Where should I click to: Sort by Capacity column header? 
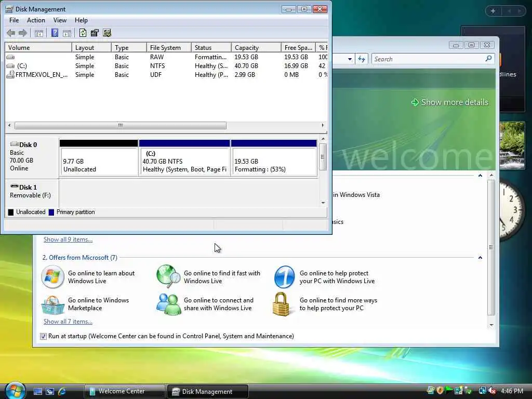pos(256,47)
